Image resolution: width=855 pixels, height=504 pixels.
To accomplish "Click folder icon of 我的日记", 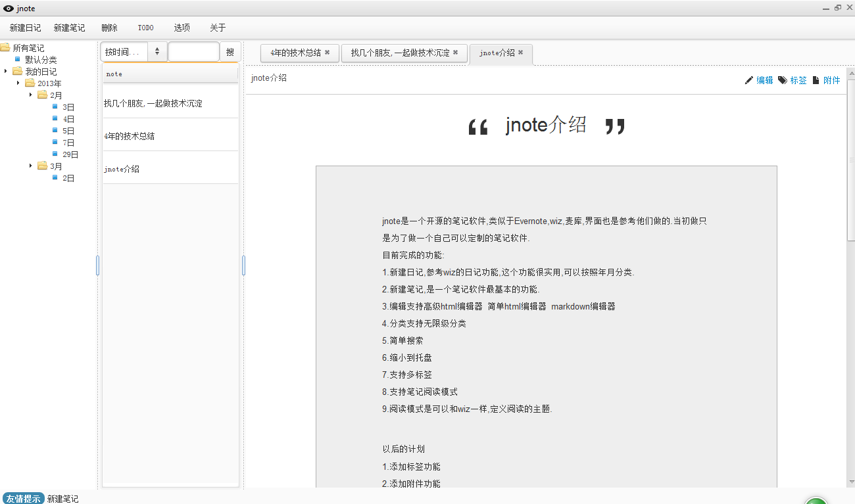I will tap(18, 71).
